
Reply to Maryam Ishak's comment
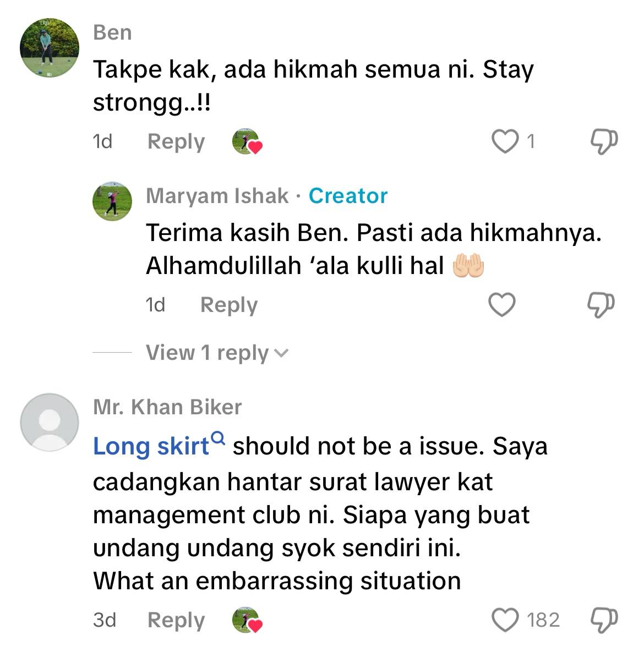pyautogui.click(x=229, y=305)
